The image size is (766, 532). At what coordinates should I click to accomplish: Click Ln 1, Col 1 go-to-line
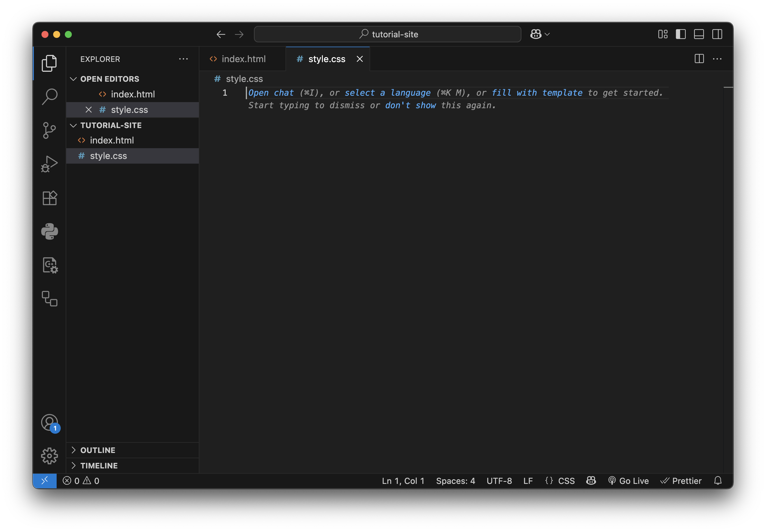pyautogui.click(x=403, y=481)
